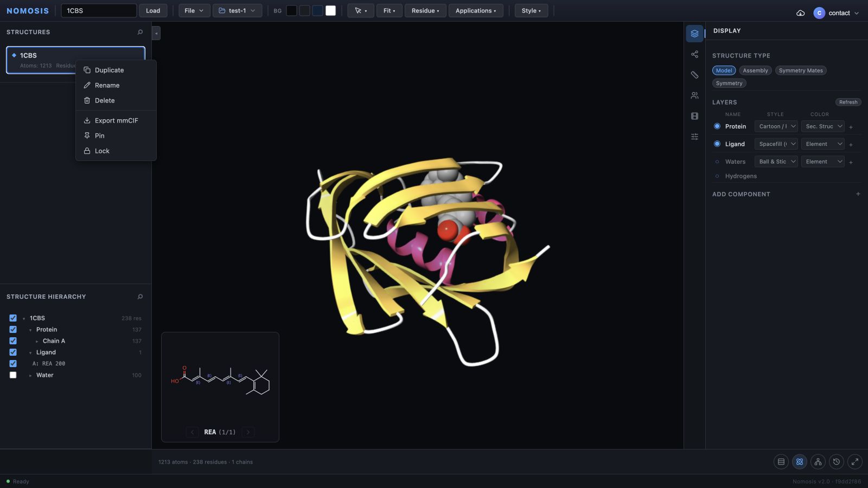Uncheck the Chain A checkbox
868x488 pixels.
click(x=13, y=341)
